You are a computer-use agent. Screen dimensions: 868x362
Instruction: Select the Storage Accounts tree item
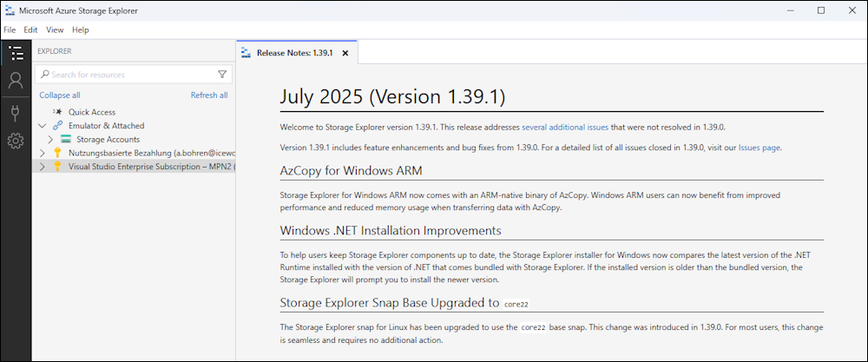[x=134, y=140]
